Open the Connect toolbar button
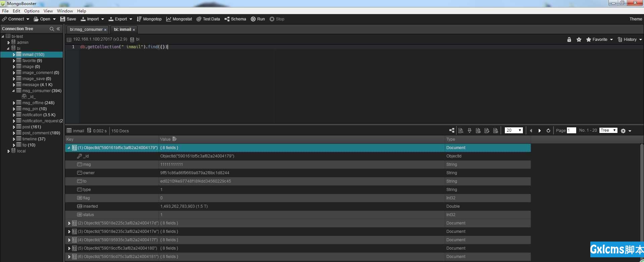Viewport: 644px width, 262px height. tap(15, 19)
